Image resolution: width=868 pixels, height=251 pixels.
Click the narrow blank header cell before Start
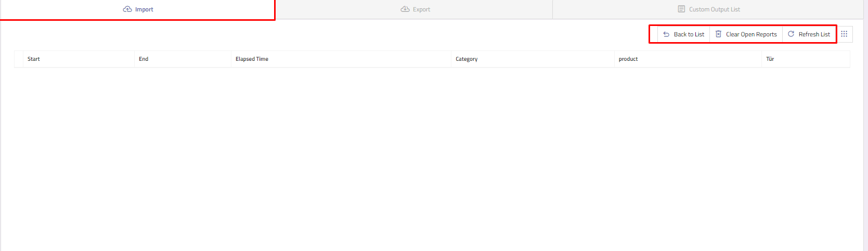[x=19, y=59]
